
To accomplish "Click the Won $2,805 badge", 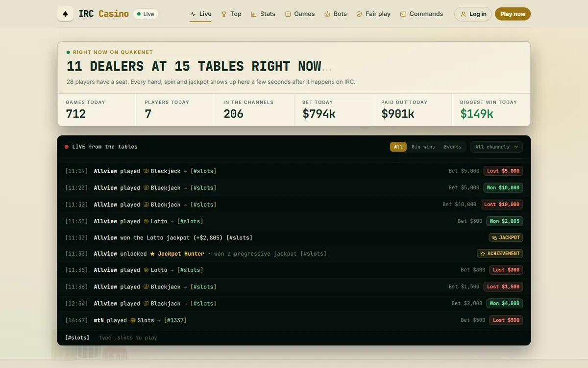I will coord(505,221).
